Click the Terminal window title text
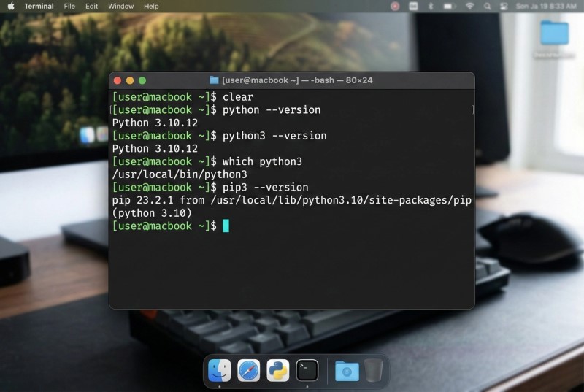The image size is (584, 392). pos(297,80)
